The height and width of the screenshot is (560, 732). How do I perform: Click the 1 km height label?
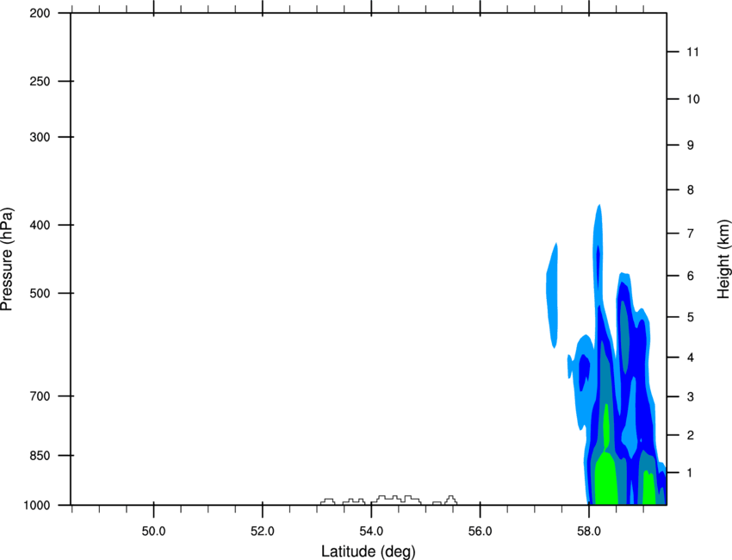pos(691,473)
